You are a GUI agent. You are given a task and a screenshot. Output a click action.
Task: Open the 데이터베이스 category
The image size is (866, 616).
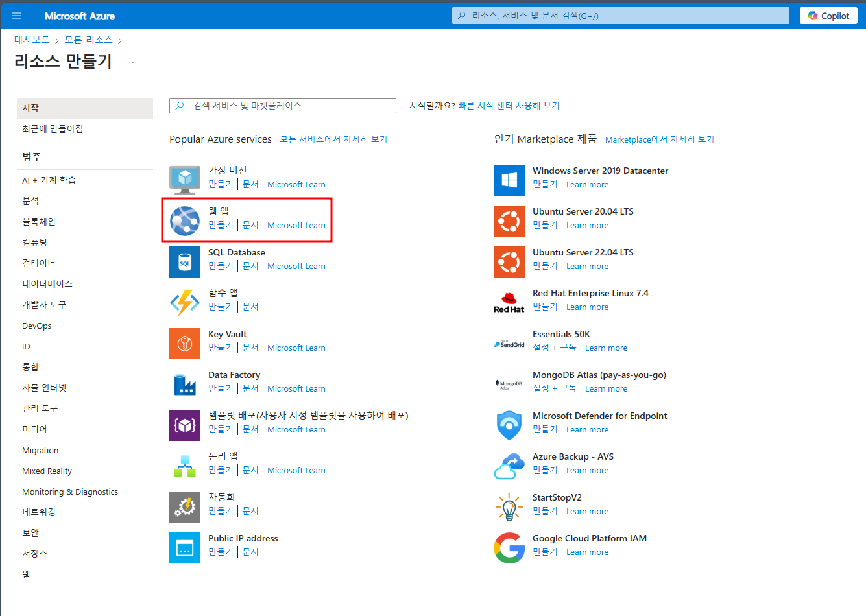[x=47, y=284]
